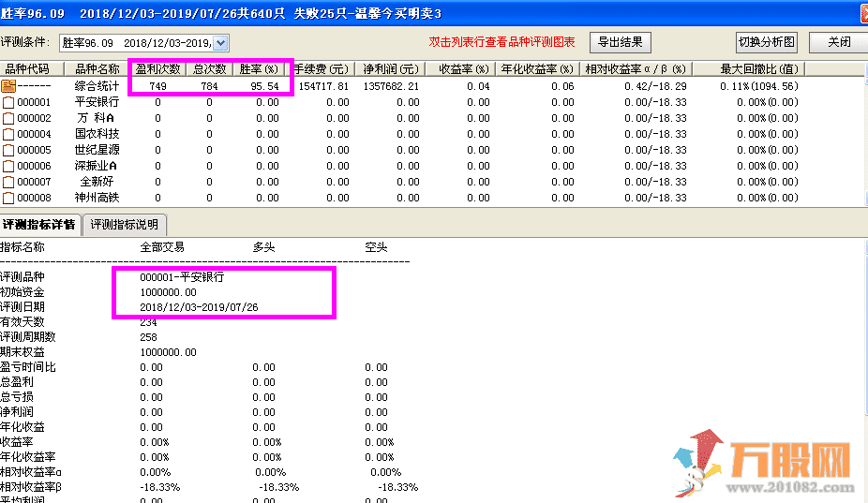Sort by 净利润(元) column header
Viewport: 868px width, 503px height.
(x=390, y=69)
